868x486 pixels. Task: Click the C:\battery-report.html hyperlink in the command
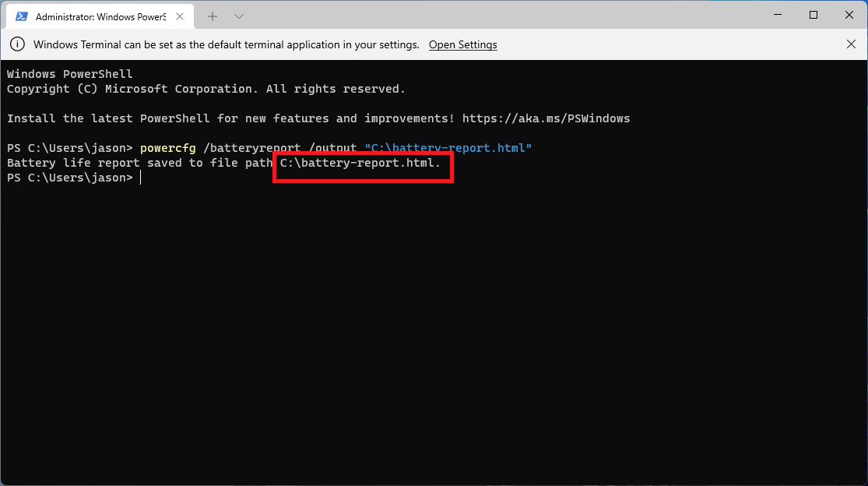448,147
